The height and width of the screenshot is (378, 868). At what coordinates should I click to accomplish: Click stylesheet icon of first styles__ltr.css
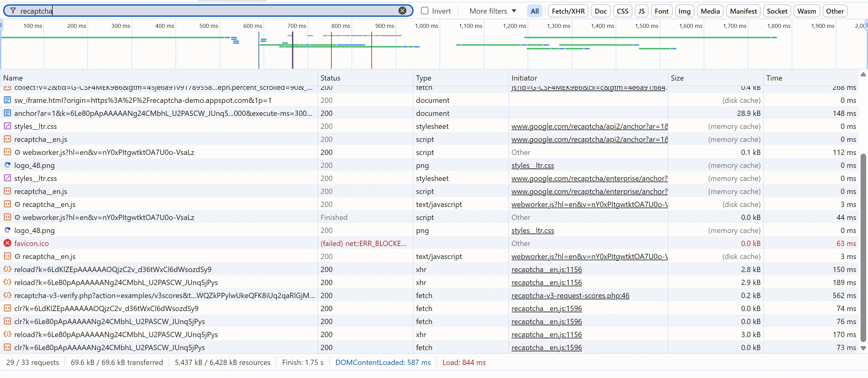click(x=7, y=126)
